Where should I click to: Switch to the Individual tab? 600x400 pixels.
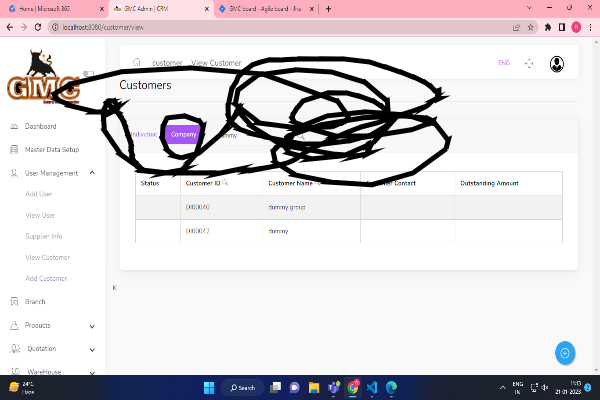point(144,135)
